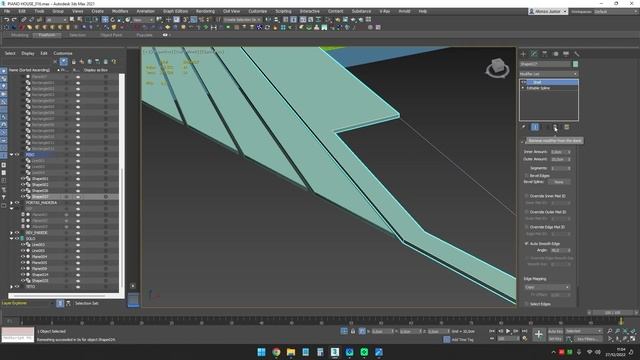Click the Bevel Spline None button
640x360 pixels.
coord(559,182)
